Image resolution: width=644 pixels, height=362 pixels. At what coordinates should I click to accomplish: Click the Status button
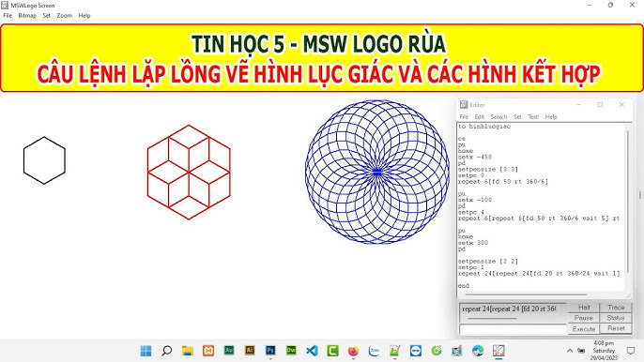coord(616,318)
